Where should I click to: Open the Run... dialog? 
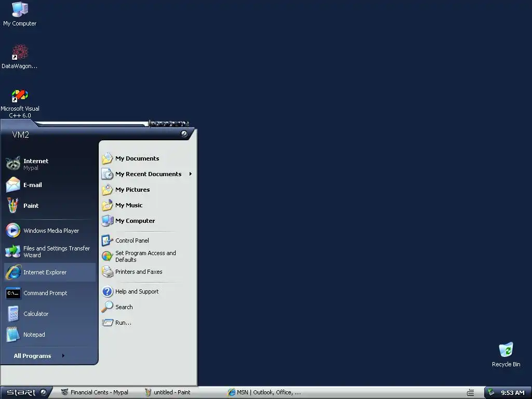click(x=148, y=323)
